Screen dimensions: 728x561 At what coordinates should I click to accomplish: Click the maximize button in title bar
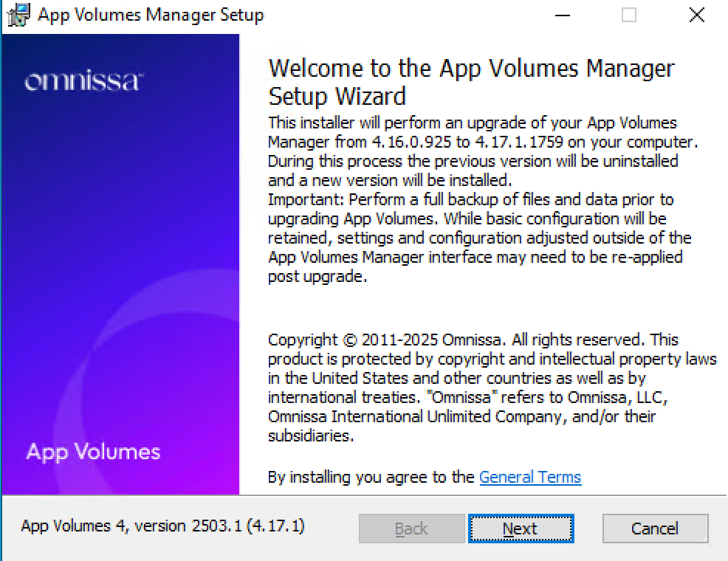[629, 16]
